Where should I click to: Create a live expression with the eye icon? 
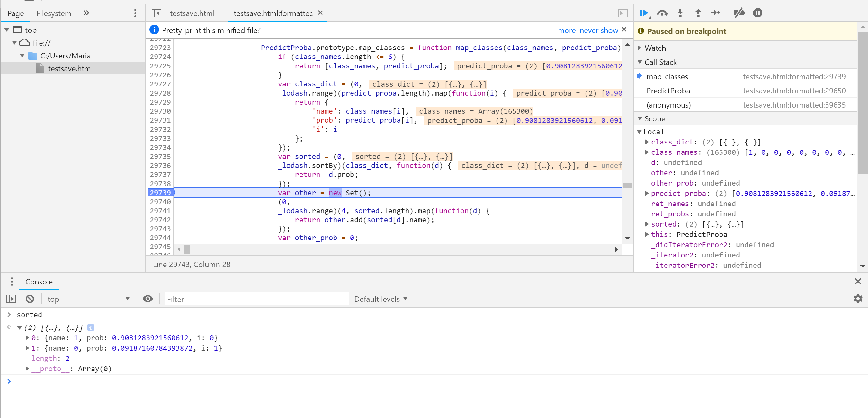pyautogui.click(x=148, y=299)
